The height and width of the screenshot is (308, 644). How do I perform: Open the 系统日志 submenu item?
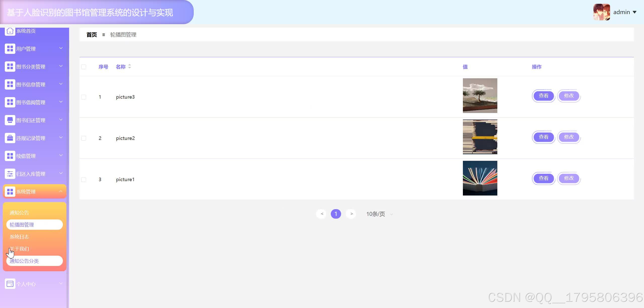point(19,237)
